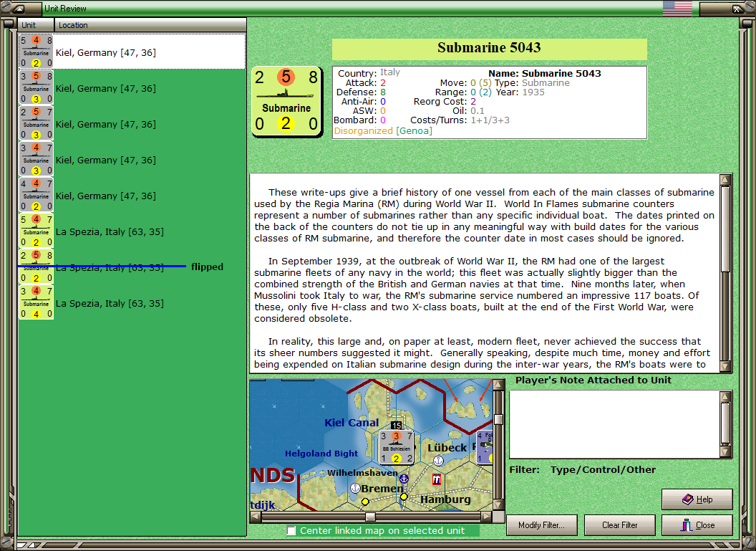The height and width of the screenshot is (551, 756).
Task: Select the first Kiel submarine counter 5-4-8
Action: tap(37, 52)
